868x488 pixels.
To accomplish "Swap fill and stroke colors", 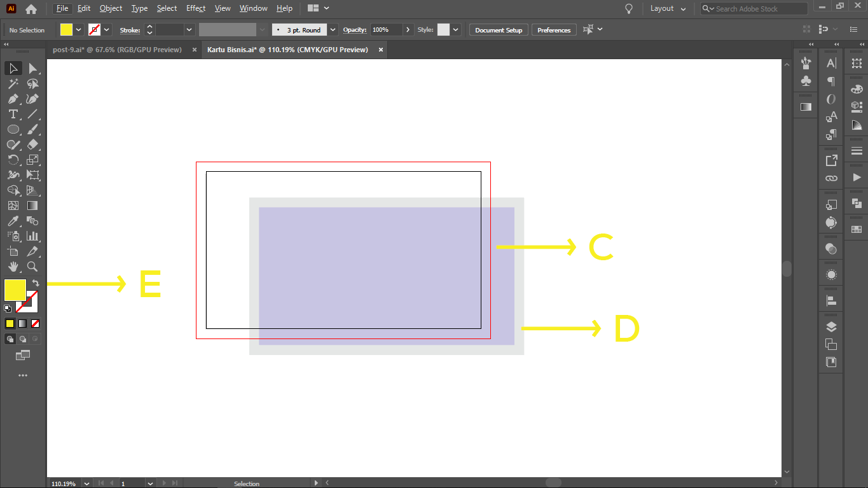I will point(35,283).
